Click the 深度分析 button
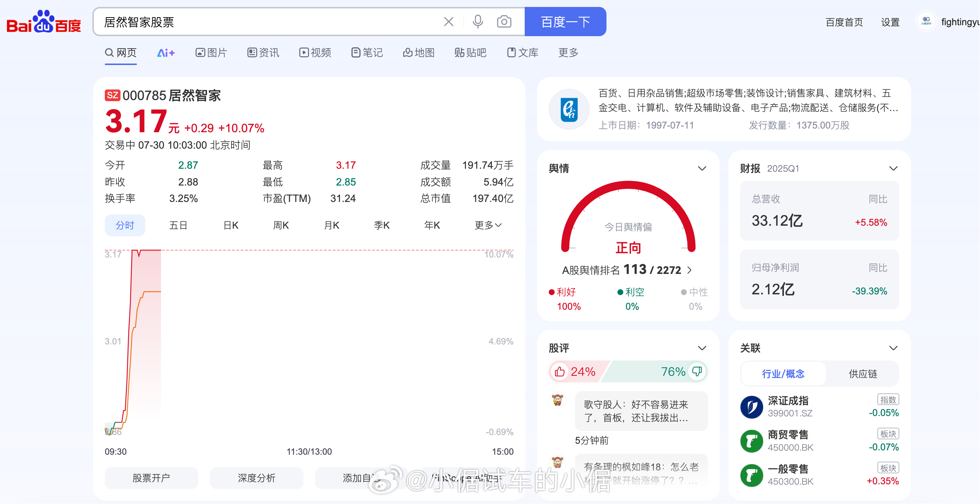 click(256, 478)
